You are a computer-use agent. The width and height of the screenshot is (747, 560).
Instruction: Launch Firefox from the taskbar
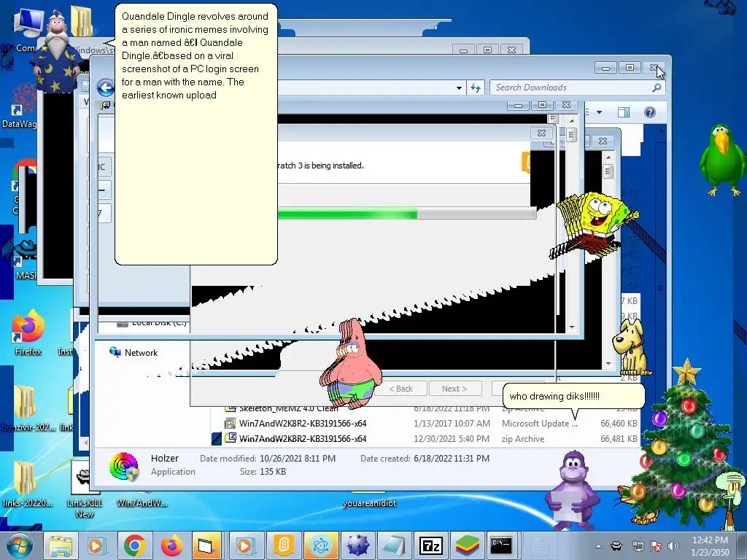171,545
